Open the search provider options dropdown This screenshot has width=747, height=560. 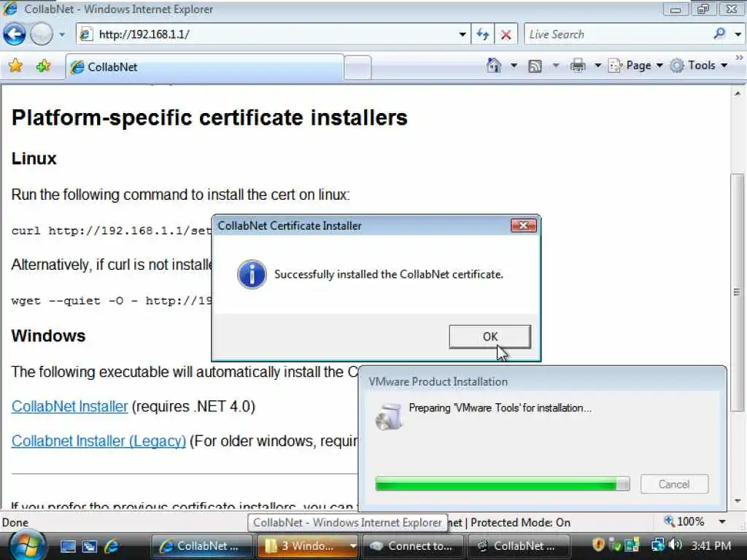(x=738, y=34)
